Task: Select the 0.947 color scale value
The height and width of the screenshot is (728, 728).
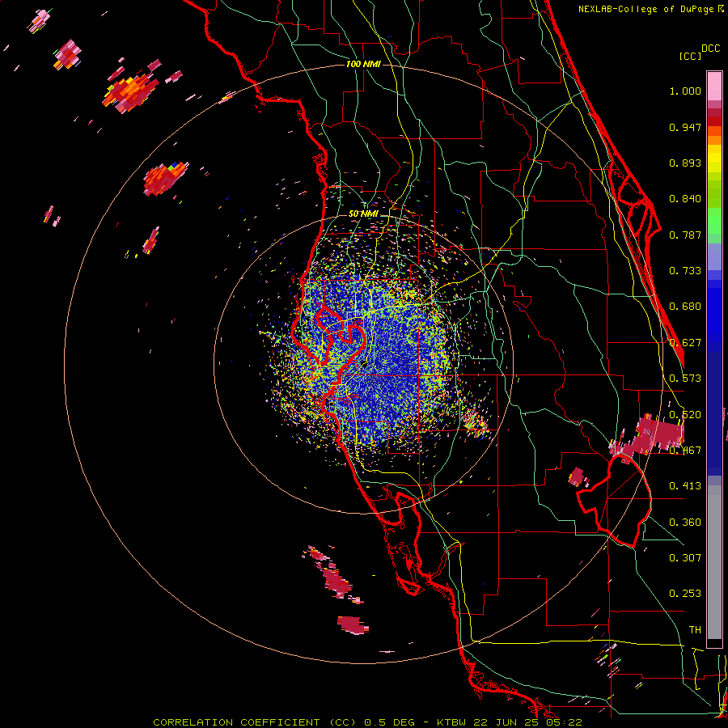Action: 685,127
